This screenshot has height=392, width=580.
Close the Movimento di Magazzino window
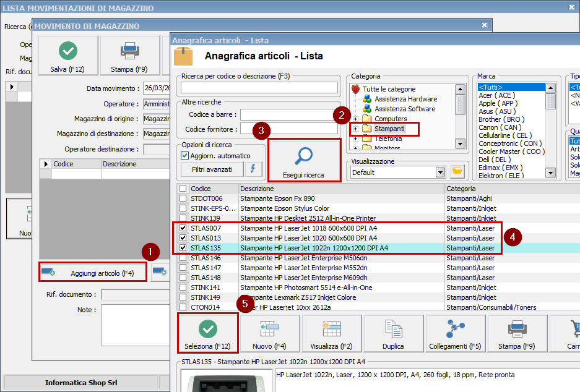click(x=485, y=25)
